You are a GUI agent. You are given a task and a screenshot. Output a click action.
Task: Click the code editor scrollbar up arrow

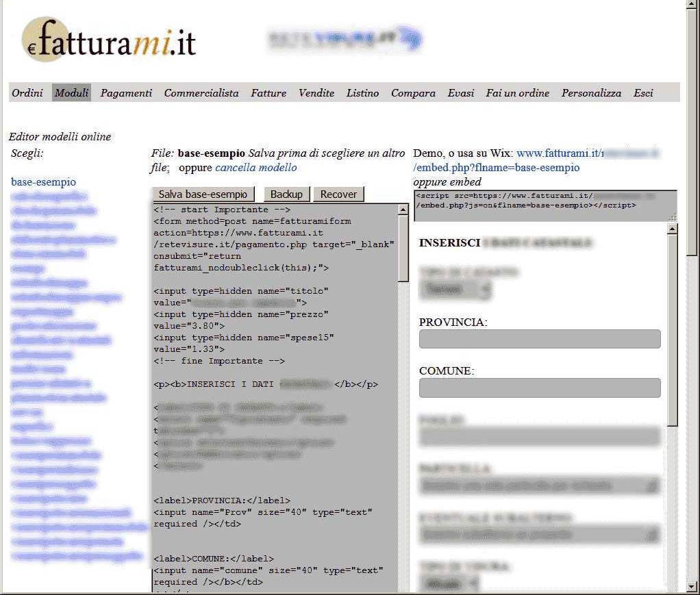pos(403,210)
